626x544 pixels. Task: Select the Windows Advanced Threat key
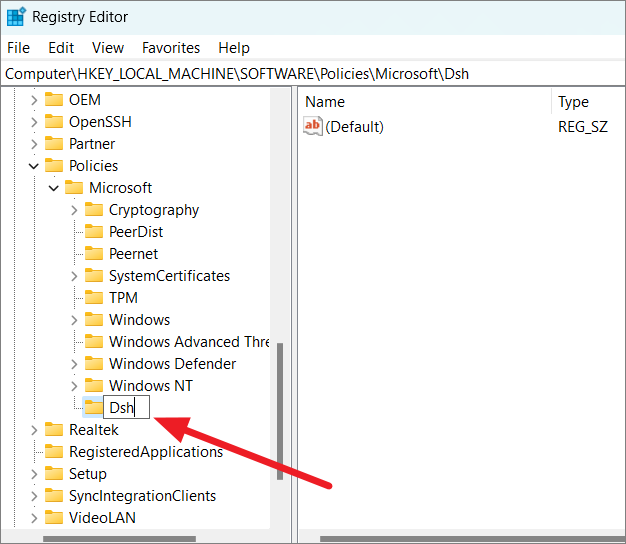[x=189, y=342]
